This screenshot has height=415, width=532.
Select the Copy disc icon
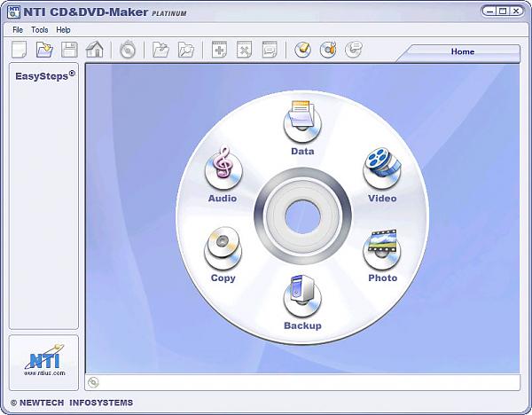point(223,248)
